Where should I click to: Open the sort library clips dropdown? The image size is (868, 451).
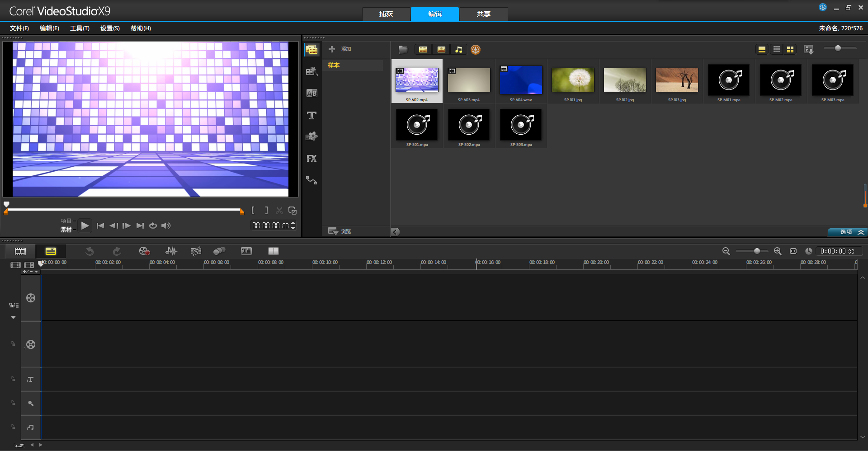(809, 50)
